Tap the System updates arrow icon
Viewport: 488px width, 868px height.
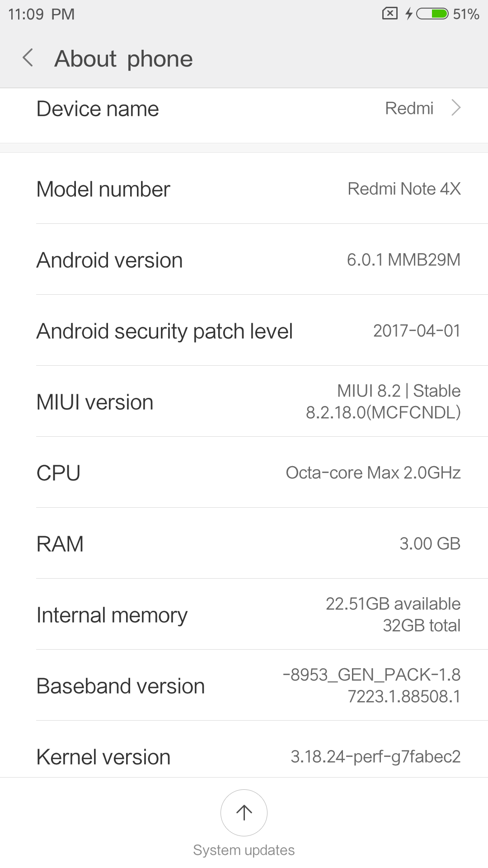(244, 812)
